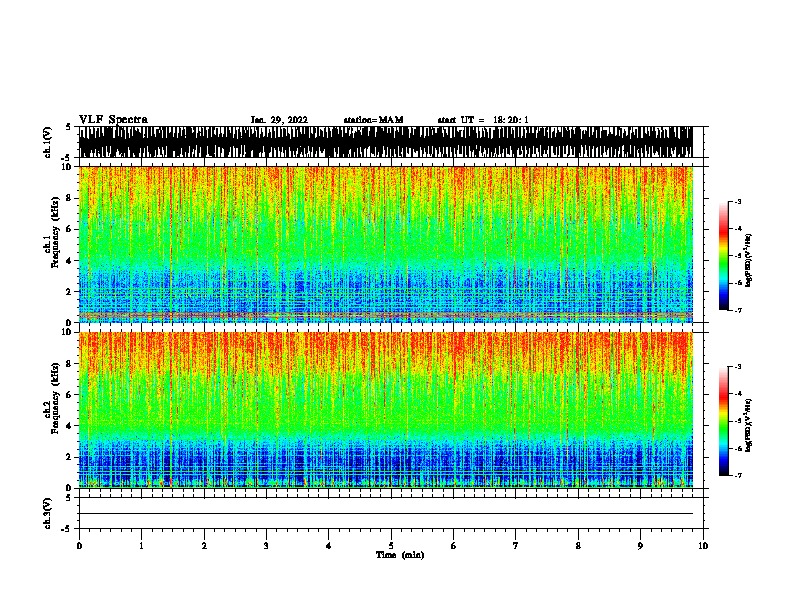
Task: Click time axis tick label "3"
Action: pyautogui.click(x=266, y=546)
